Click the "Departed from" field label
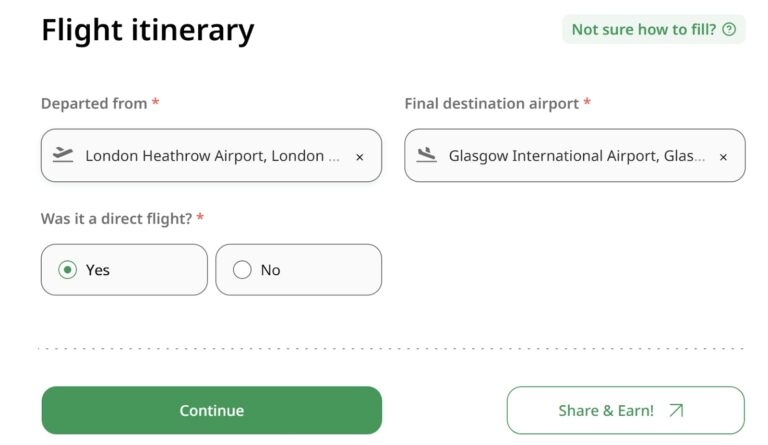This screenshot has height=445, width=768. [94, 103]
